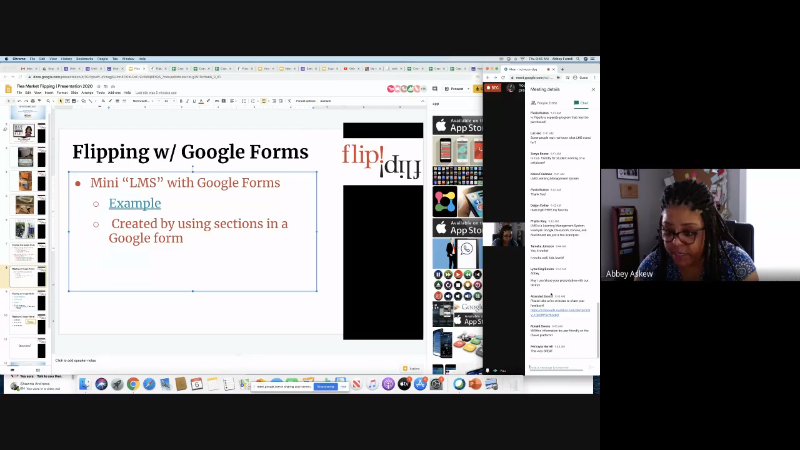Toggle Bold formatting

coord(181,101)
